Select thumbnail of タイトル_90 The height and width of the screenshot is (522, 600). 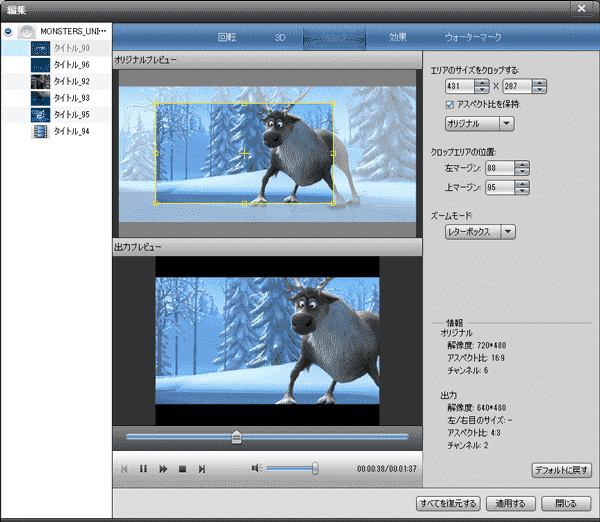pos(40,48)
